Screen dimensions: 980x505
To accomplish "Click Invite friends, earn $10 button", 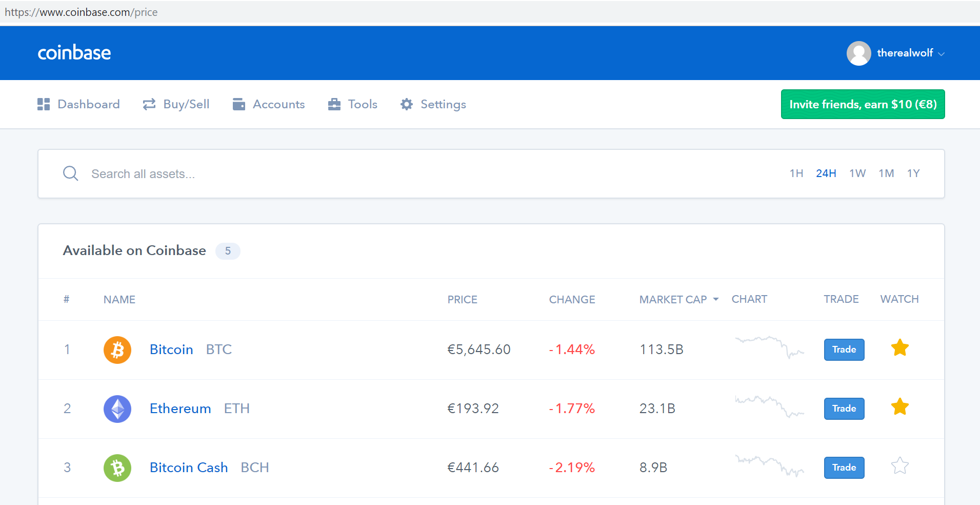I will [x=863, y=104].
